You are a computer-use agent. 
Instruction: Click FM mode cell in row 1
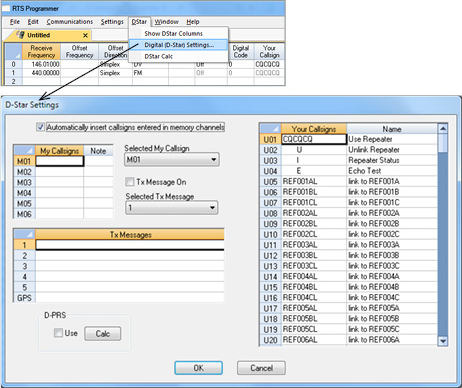point(150,73)
